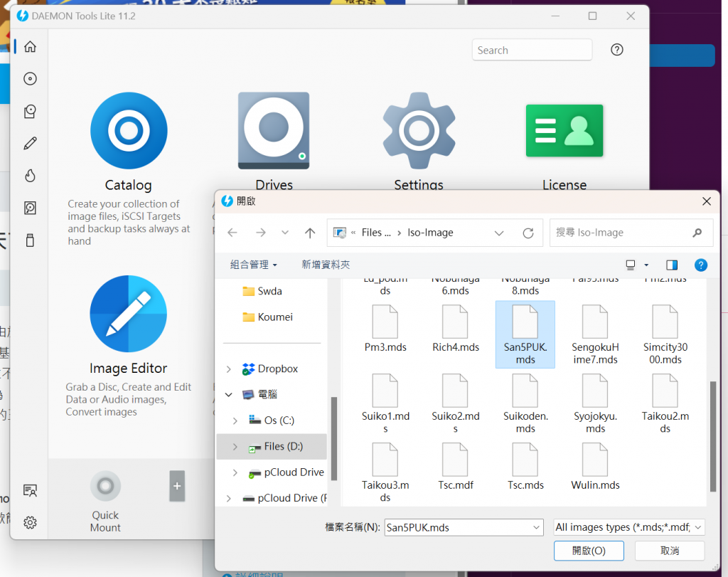The width and height of the screenshot is (728, 577).
Task: Select the Dropbox item in the tree
Action: 269,369
